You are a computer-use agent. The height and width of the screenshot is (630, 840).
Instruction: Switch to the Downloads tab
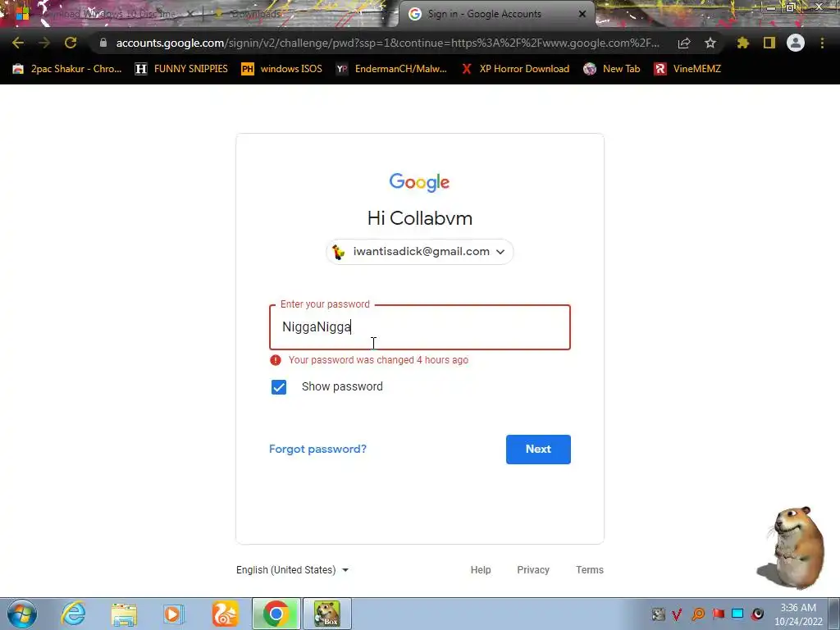click(254, 14)
